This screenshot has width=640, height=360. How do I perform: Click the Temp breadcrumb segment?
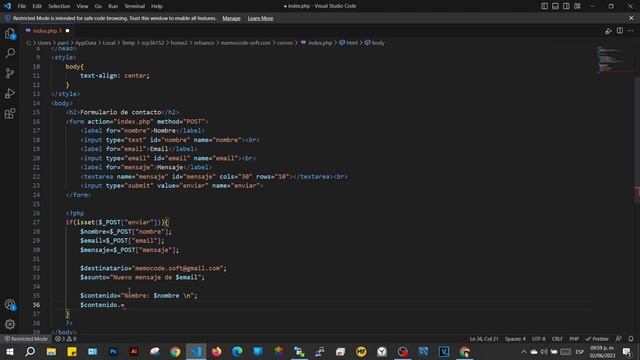(128, 43)
